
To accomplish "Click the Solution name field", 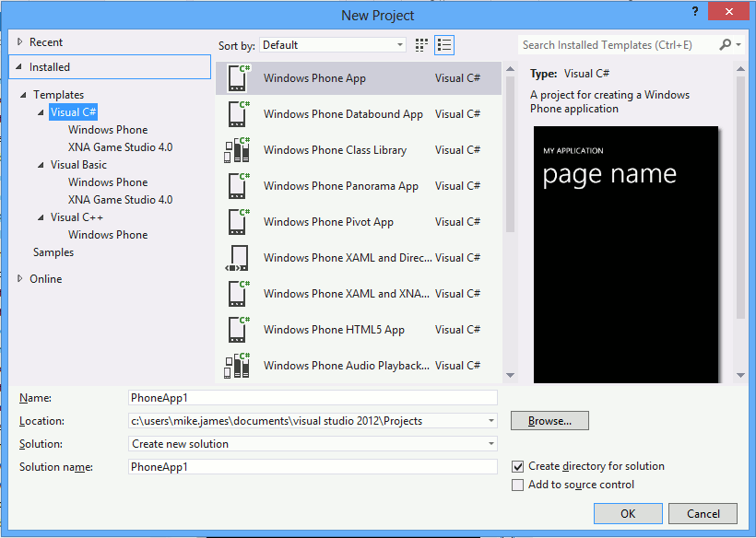I will click(x=313, y=467).
